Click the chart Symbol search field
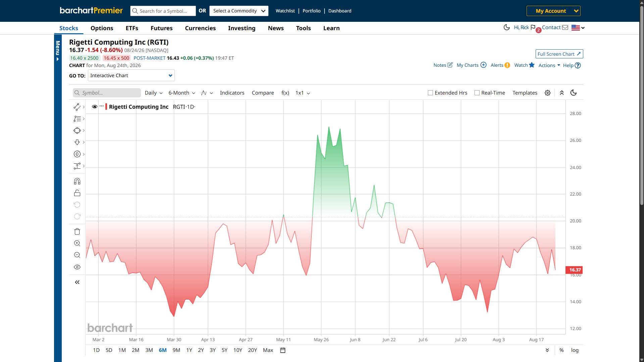This screenshot has height=362, width=644. pyautogui.click(x=107, y=93)
